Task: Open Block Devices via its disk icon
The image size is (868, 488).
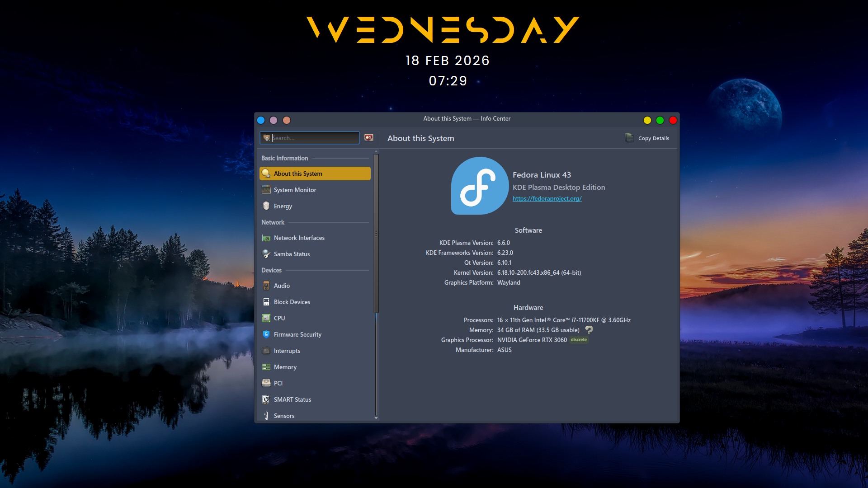Action: (266, 302)
